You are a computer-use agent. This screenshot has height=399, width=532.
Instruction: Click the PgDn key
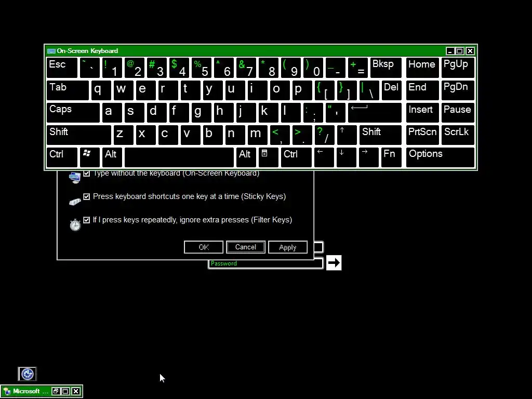pos(458,90)
